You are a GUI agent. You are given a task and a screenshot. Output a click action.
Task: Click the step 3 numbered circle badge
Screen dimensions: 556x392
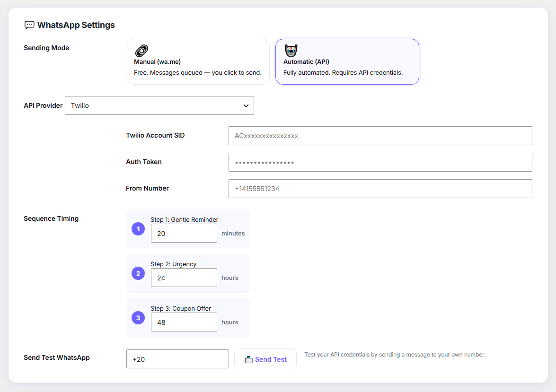click(138, 318)
